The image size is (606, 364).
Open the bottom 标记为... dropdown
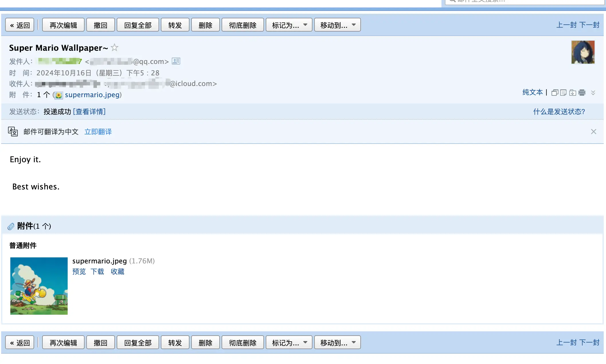click(x=289, y=343)
